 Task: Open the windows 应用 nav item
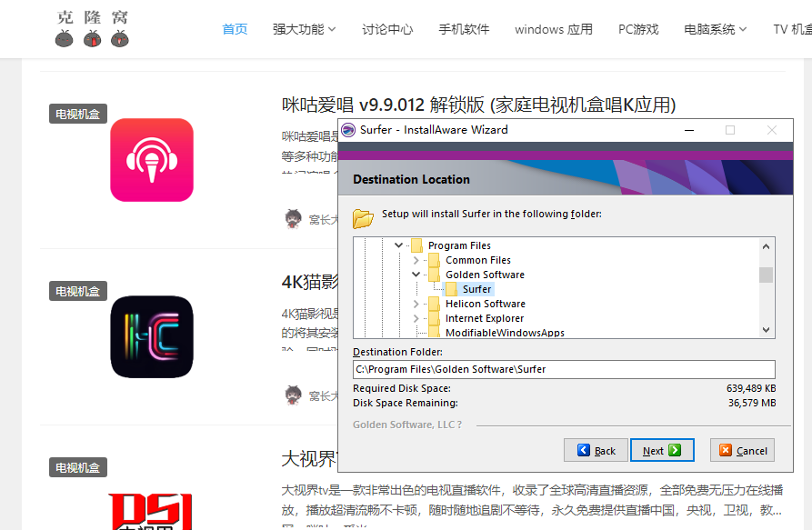point(554,29)
